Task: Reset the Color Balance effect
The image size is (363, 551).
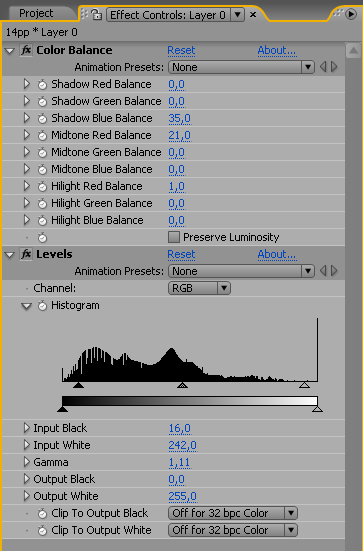Action: click(181, 50)
